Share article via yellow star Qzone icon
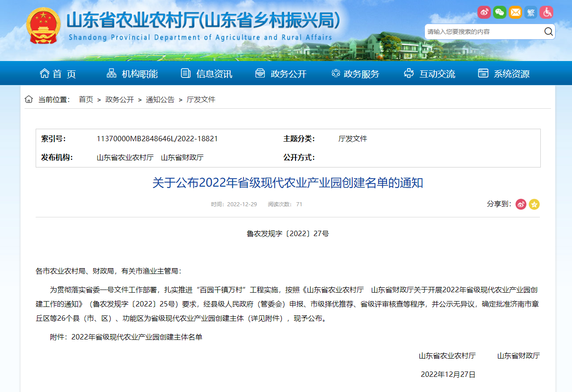Image resolution: width=572 pixels, height=392 pixels. pyautogui.click(x=534, y=204)
